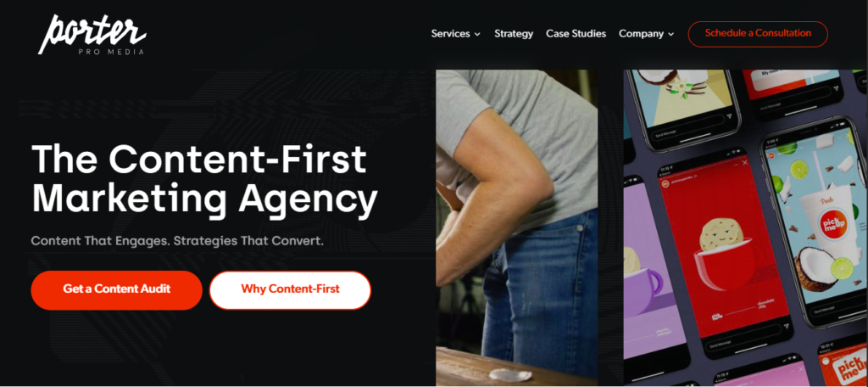The height and width of the screenshot is (387, 868).
Task: Click the man in jeans video thumbnail
Action: [516, 227]
